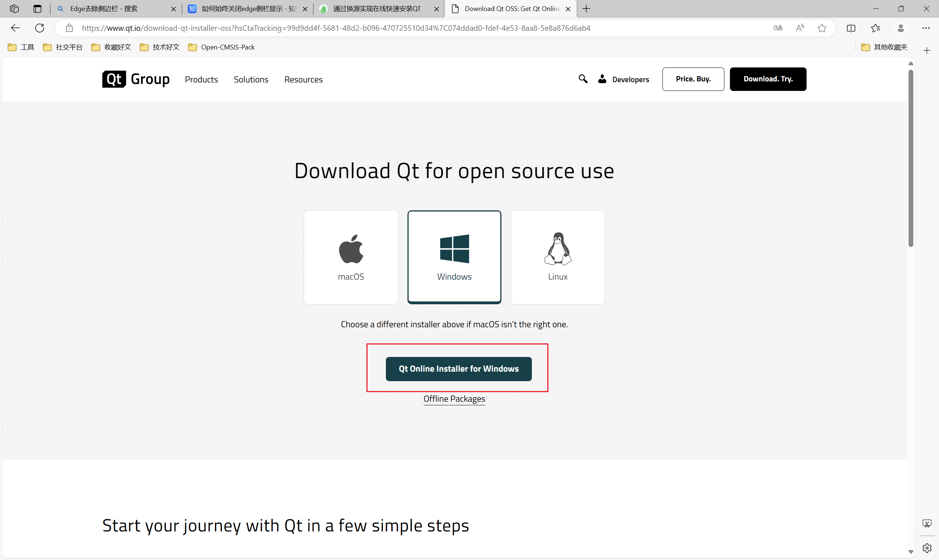Open the Offline Packages link

click(x=454, y=399)
